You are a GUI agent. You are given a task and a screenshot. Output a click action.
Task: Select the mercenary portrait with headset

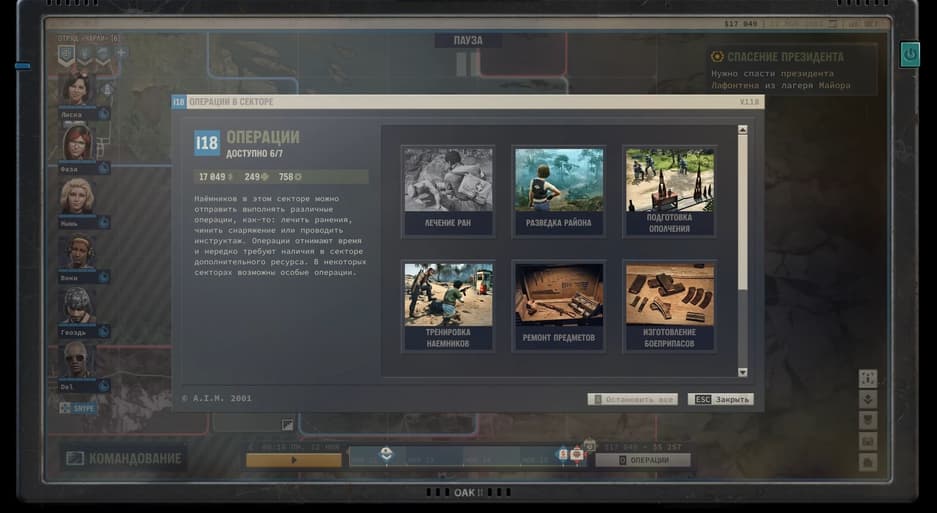click(76, 252)
